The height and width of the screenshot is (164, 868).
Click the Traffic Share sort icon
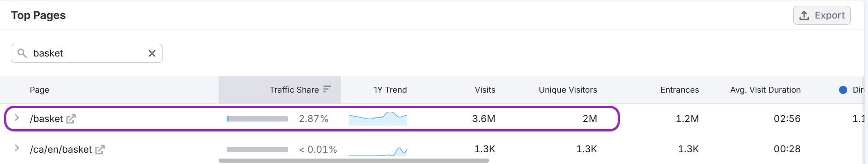click(327, 89)
